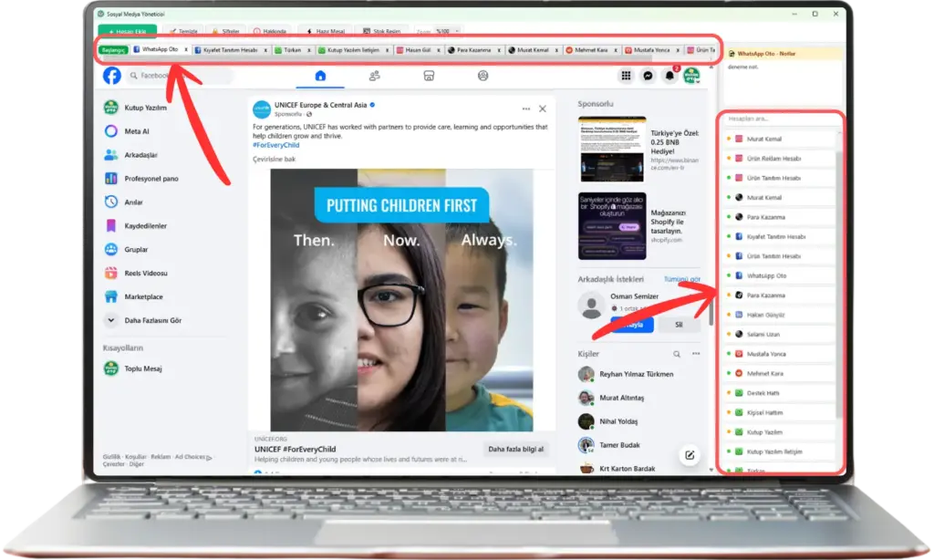Open the Shopify sponsored ad thumbnail
Viewport: 934px width, 560px height.
[x=612, y=226]
